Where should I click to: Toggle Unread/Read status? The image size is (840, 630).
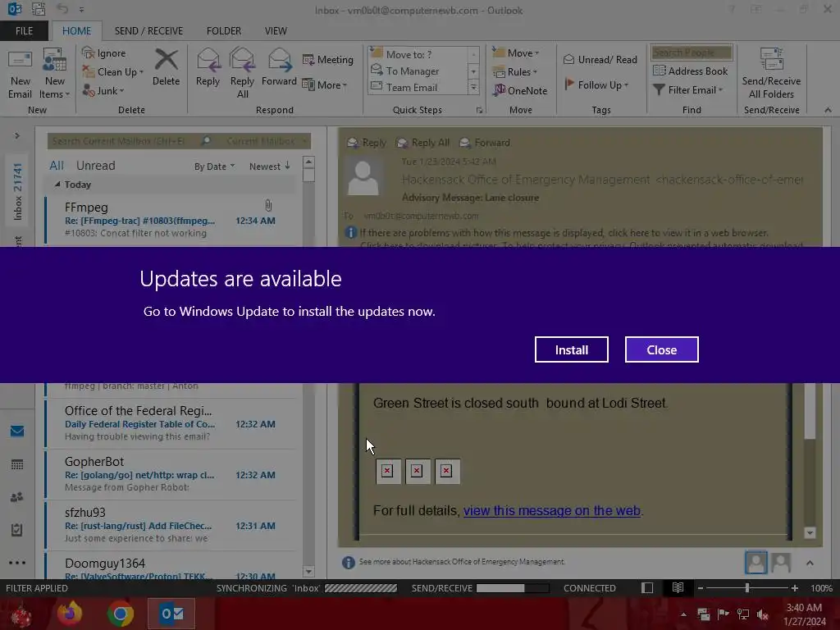(600, 59)
